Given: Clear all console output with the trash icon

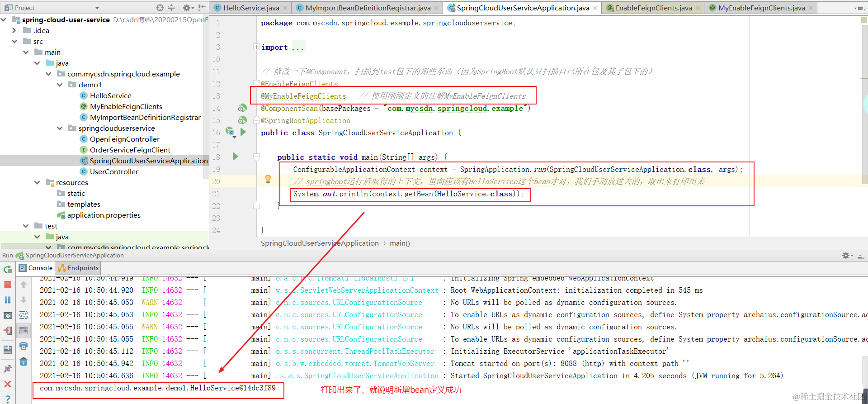Looking at the screenshot, I should click(24, 361).
